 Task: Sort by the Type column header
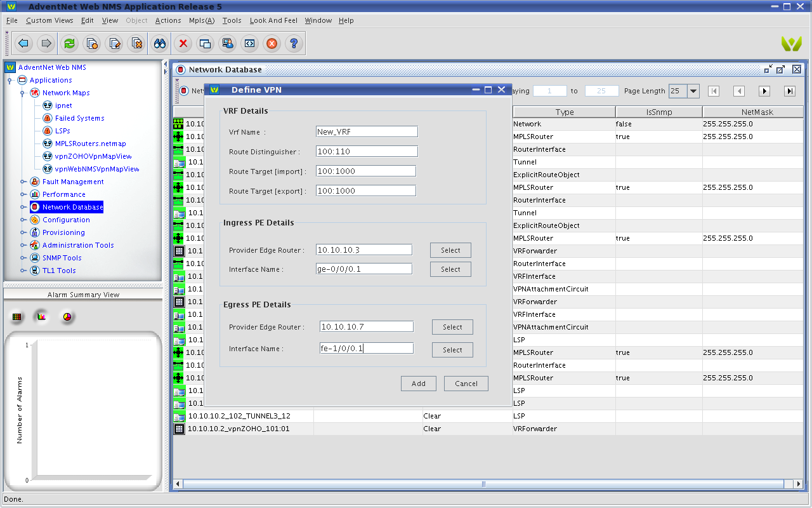tap(564, 112)
